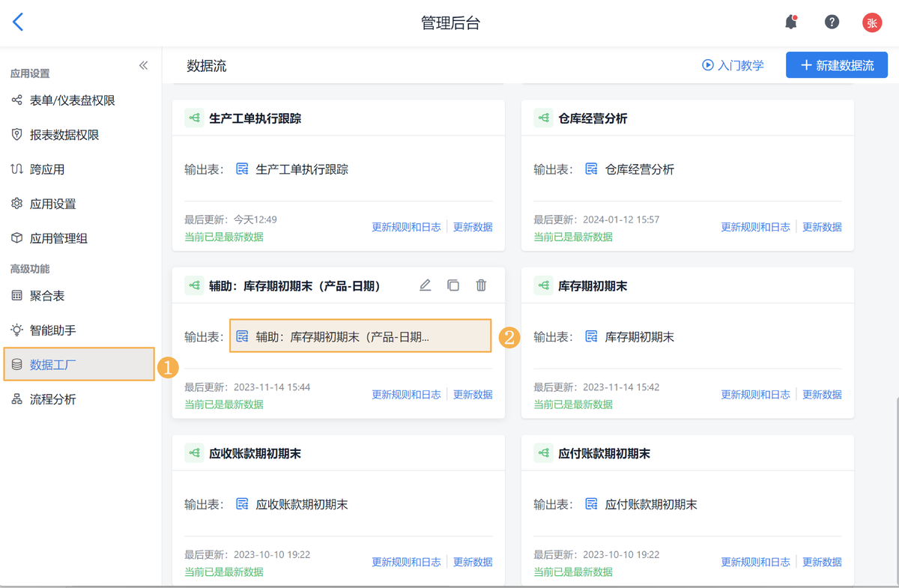
Task: Open the help question mark icon
Action: pyautogui.click(x=832, y=22)
